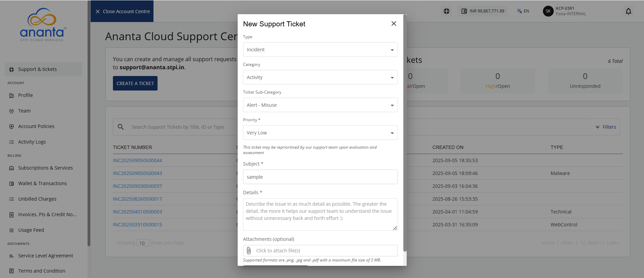Open ticket INC202509050500043
Viewport: 644px width, 278px height.
point(138,173)
